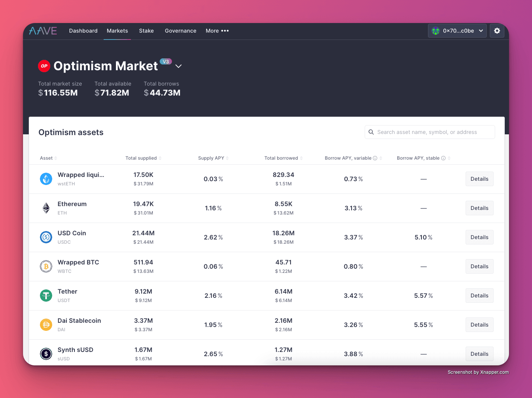Open Details for Tether

pyautogui.click(x=479, y=296)
